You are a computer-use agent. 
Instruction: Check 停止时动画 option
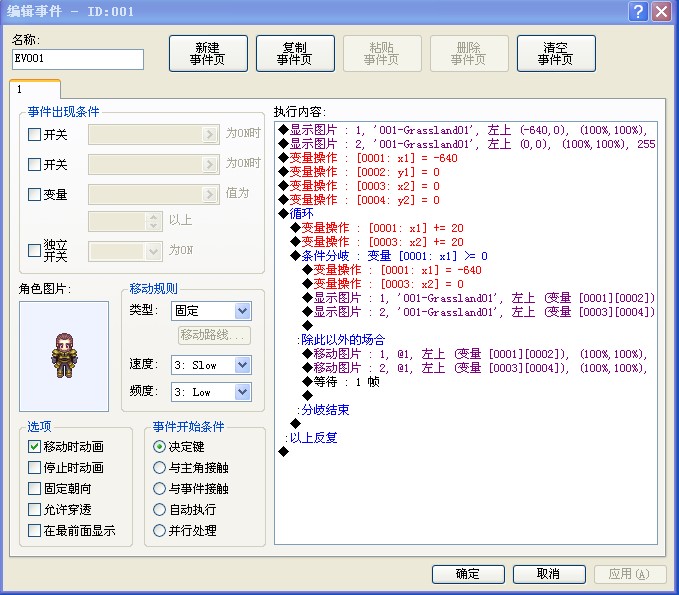pos(34,467)
